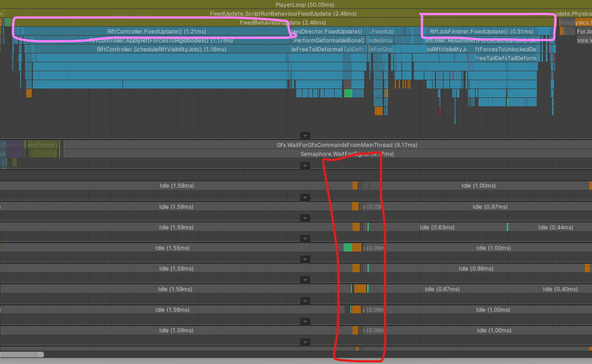Click the green job sample beside Idle (1.55ms)

tap(347, 248)
